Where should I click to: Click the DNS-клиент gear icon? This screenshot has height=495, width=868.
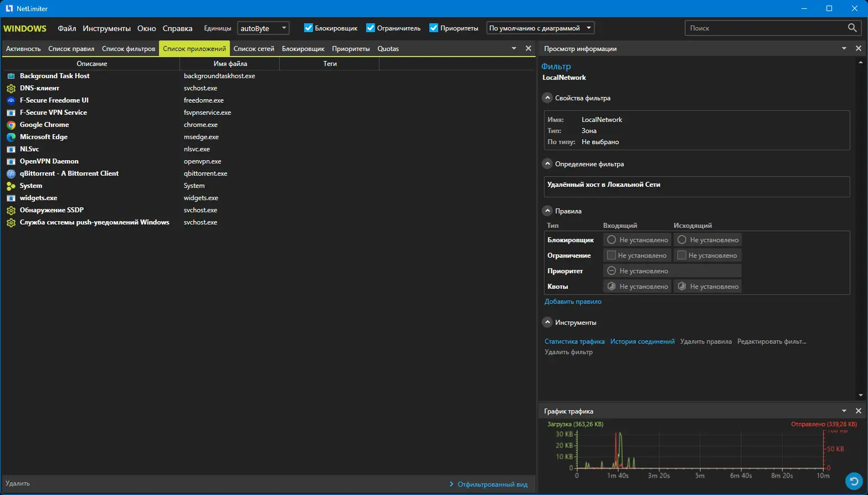pos(11,88)
